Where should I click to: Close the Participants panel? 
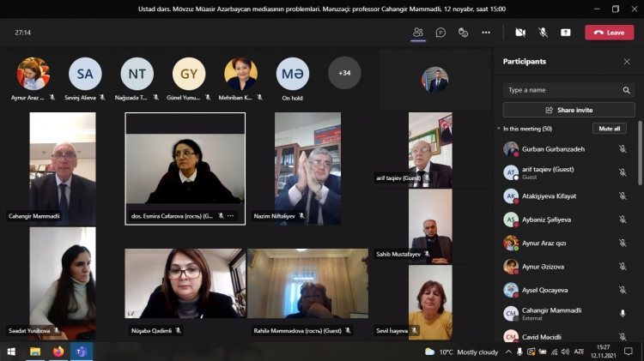coord(627,62)
